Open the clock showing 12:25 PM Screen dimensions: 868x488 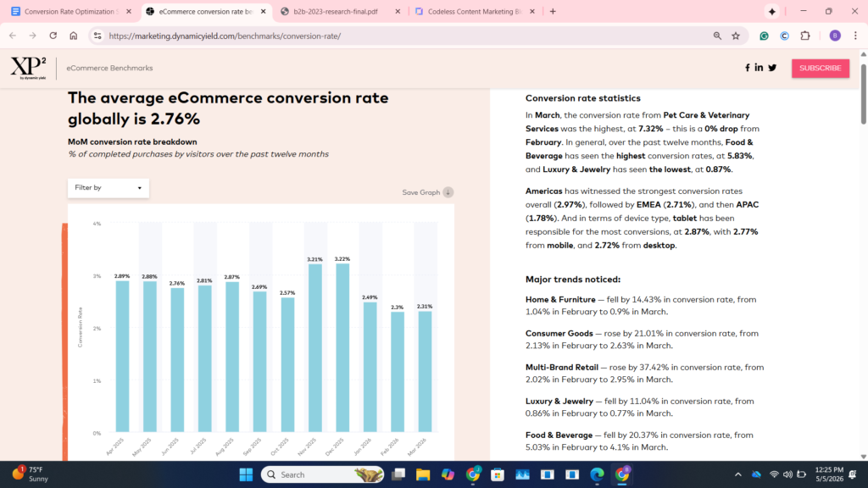tap(829, 474)
